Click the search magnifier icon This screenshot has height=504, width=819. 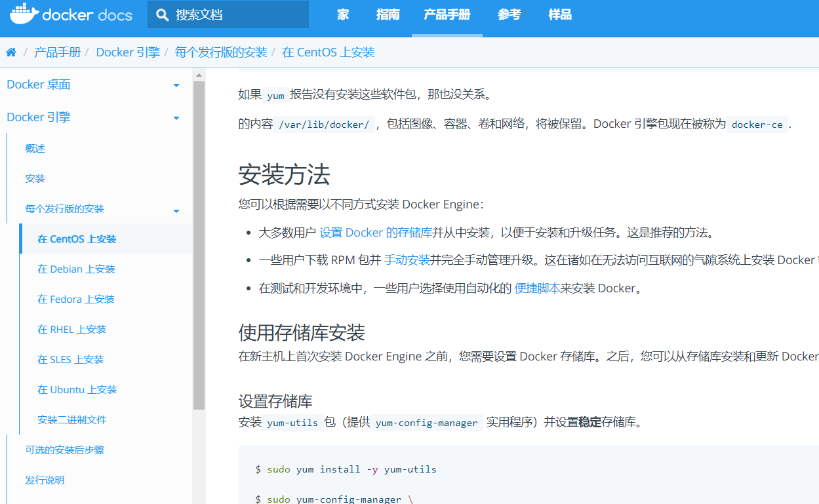[x=162, y=14]
